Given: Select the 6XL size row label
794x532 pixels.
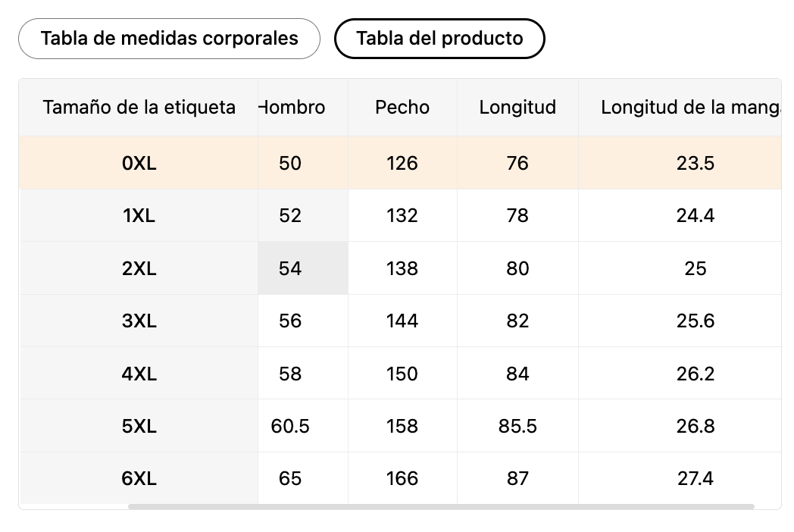Looking at the screenshot, I should click(139, 479).
